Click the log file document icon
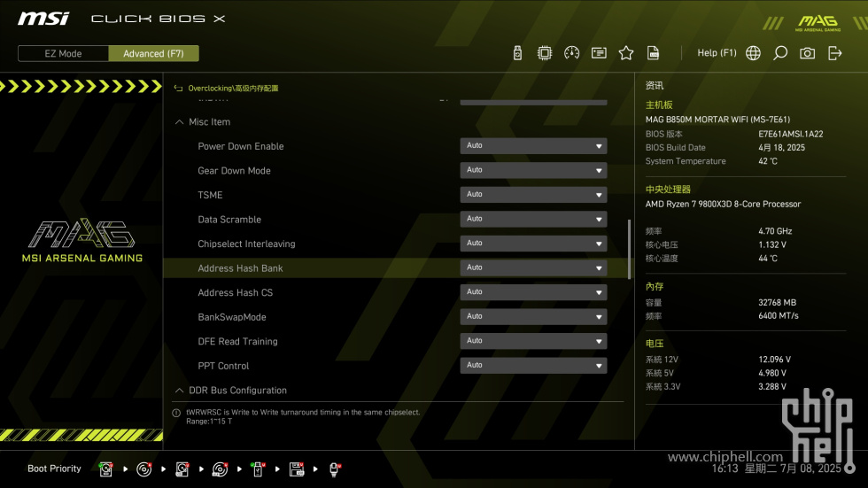The width and height of the screenshot is (868, 488). (x=654, y=53)
